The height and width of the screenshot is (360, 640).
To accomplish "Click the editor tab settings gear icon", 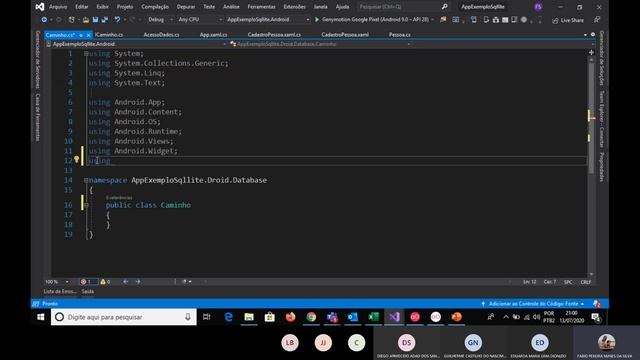I will [593, 35].
